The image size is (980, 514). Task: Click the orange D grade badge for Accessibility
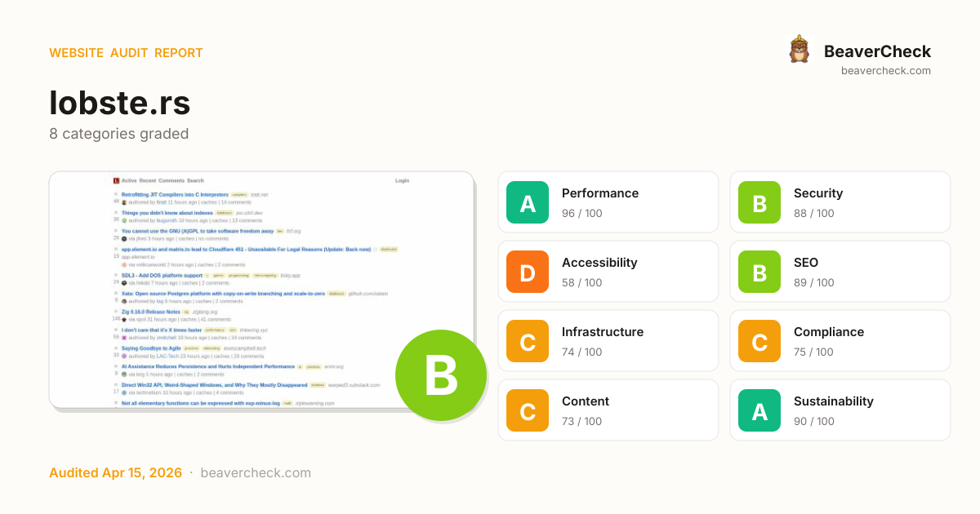pos(528,273)
